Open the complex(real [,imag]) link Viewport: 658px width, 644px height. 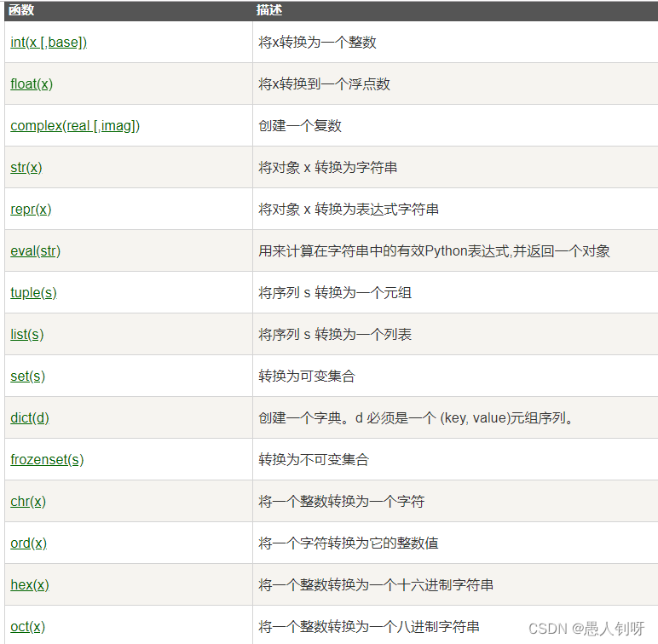(x=75, y=126)
